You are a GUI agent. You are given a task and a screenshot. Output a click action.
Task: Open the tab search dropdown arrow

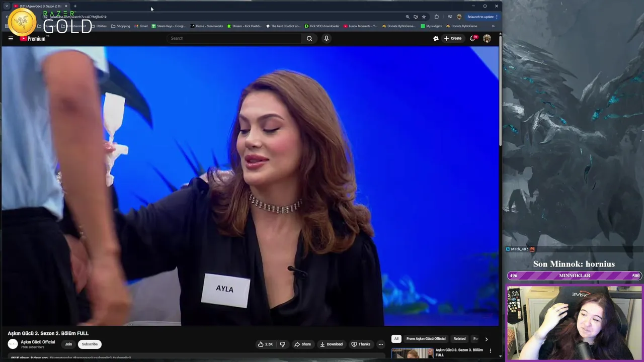[7, 6]
